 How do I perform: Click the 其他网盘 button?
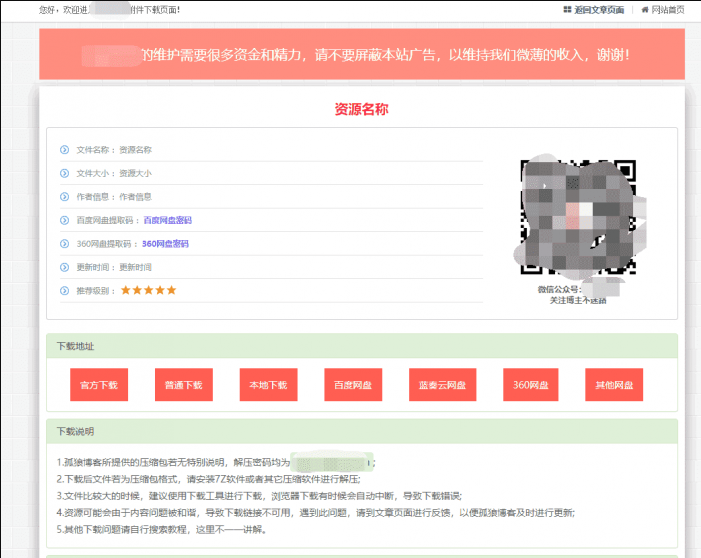click(x=614, y=385)
